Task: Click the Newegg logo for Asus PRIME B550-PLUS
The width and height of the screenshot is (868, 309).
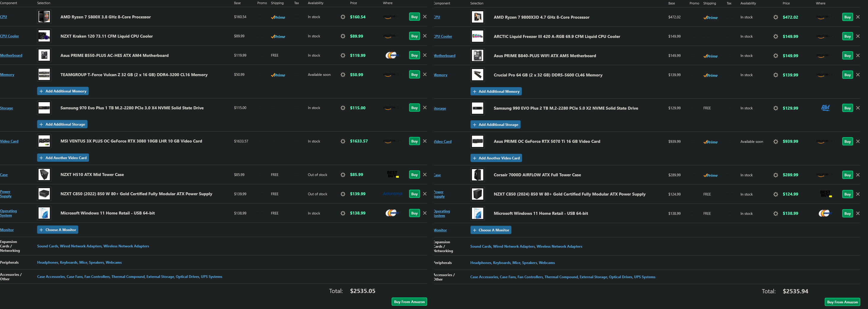Action: [392, 55]
